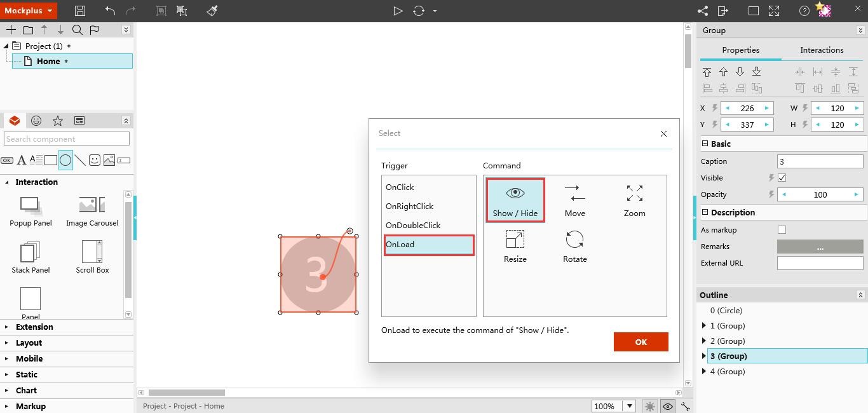Enable the As markup checkbox
This screenshot has width=868, height=413.
tap(782, 230)
